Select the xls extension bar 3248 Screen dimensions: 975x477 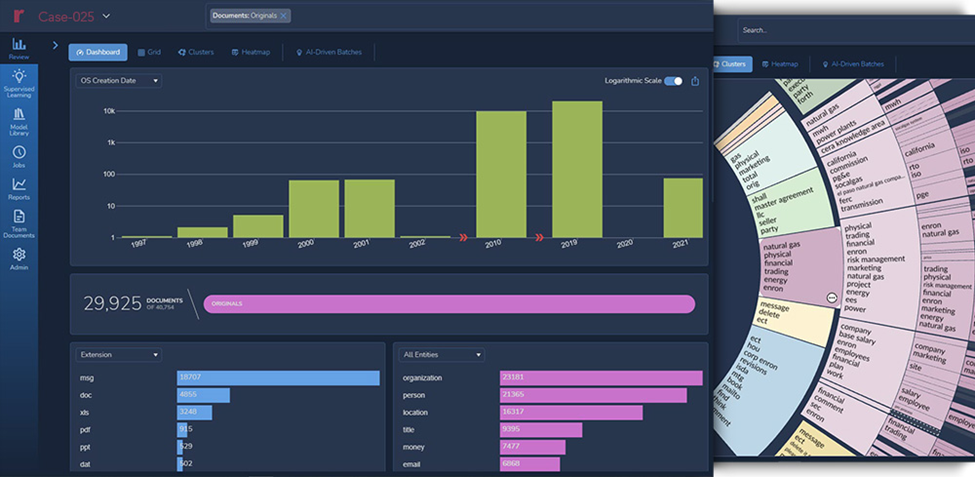pyautogui.click(x=194, y=413)
